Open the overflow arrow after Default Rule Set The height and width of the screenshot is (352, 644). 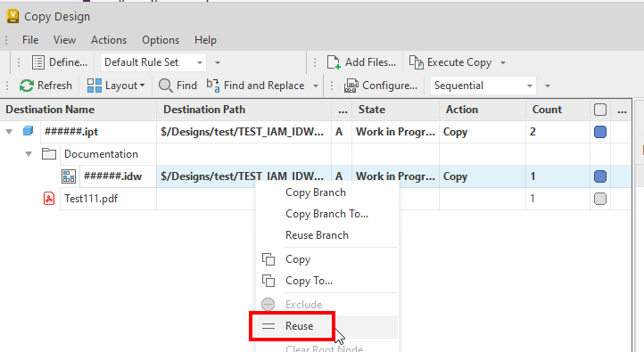pos(218,62)
